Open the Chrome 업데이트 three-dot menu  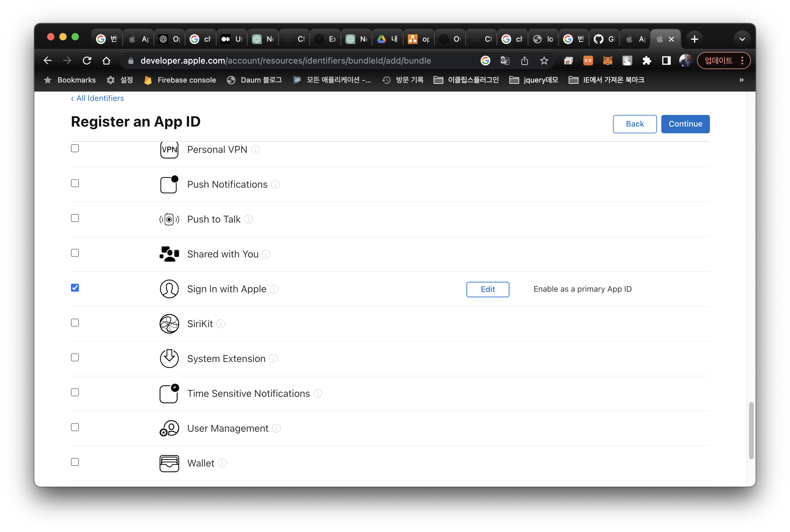(742, 61)
